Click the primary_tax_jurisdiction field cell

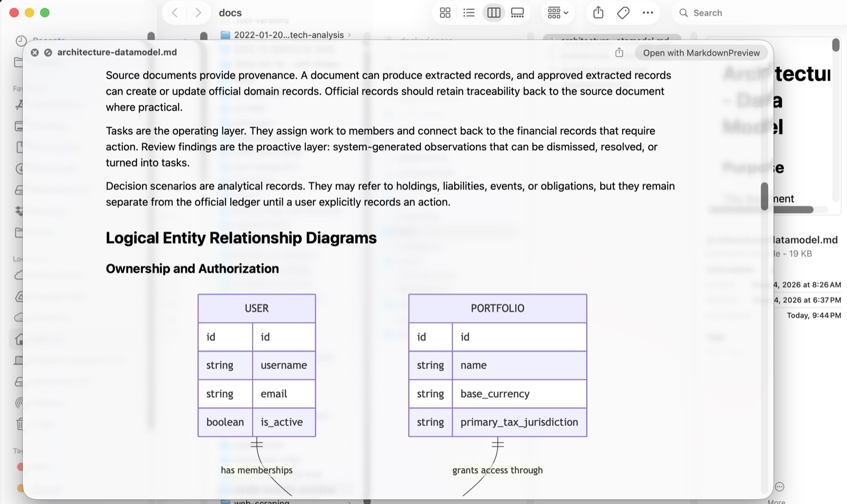click(519, 422)
